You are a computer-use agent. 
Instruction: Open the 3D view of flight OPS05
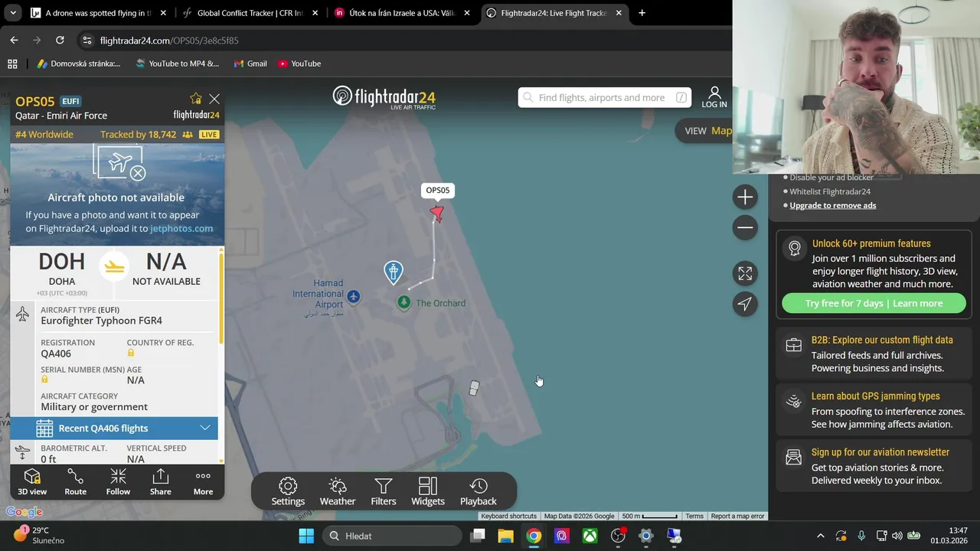[x=32, y=483]
